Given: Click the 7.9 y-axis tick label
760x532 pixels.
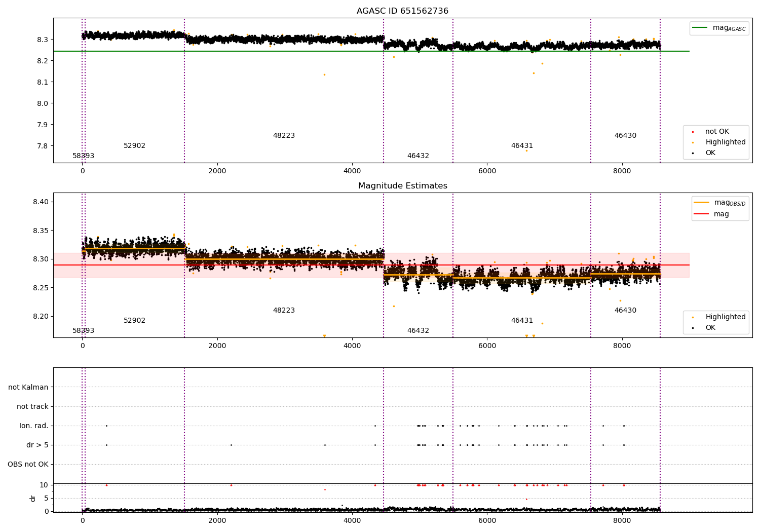Looking at the screenshot, I should tap(43, 125).
